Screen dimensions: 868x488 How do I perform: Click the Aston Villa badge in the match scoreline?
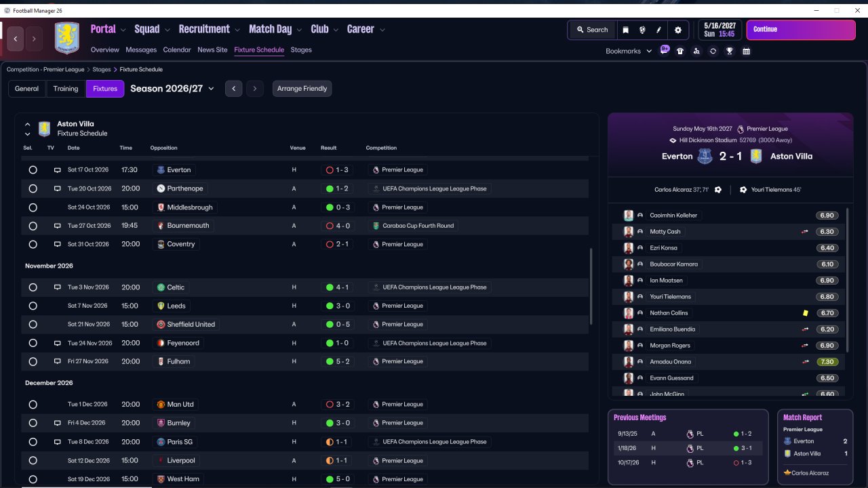[756, 157]
